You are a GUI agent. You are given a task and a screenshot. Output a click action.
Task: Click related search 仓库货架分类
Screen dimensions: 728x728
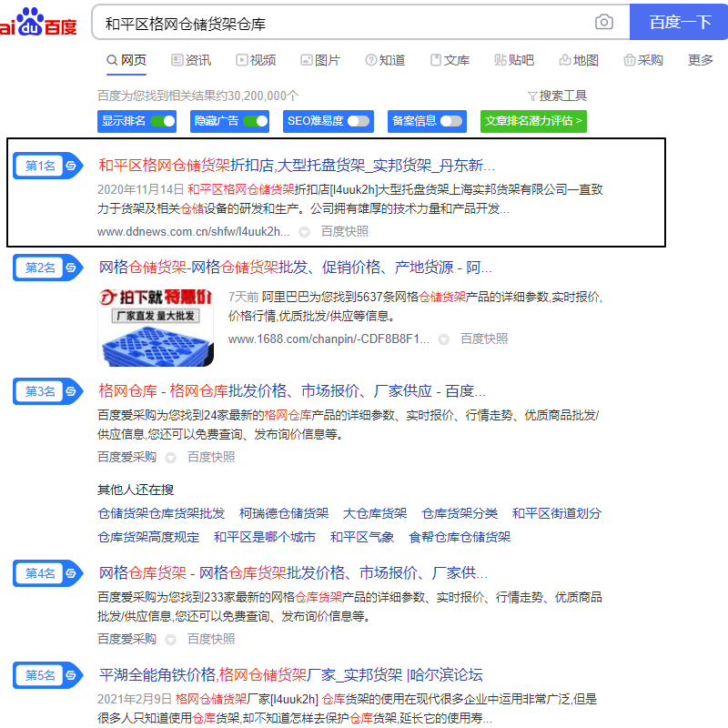click(460, 513)
